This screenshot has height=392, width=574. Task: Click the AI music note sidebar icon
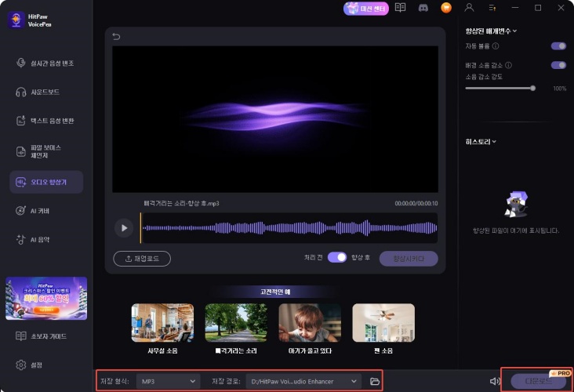pyautogui.click(x=20, y=239)
